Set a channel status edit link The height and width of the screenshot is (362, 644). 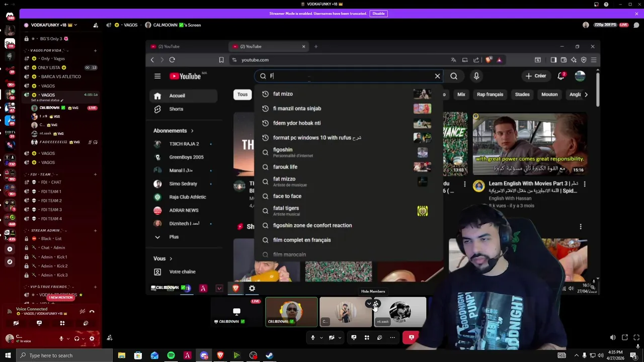tap(46, 100)
